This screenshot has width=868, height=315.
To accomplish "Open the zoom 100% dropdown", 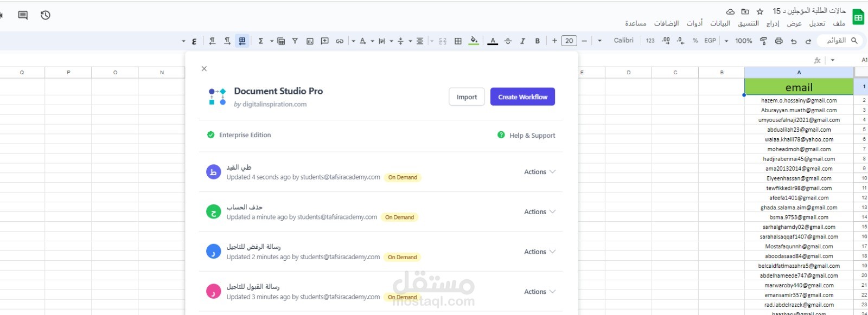I will [743, 41].
